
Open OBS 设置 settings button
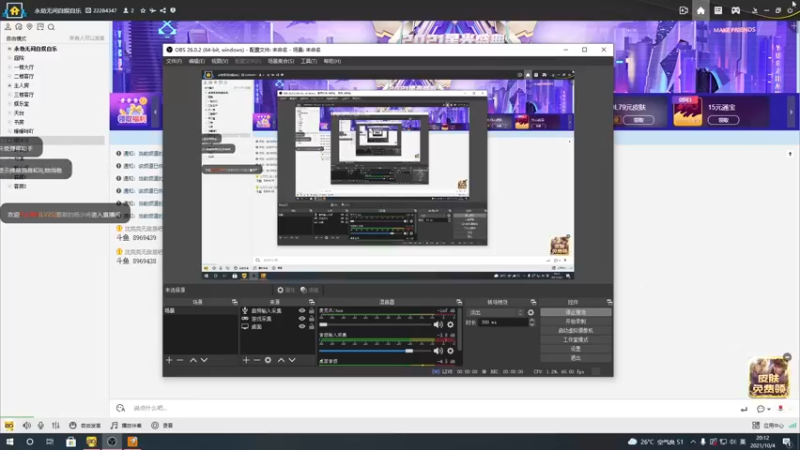tap(576, 349)
